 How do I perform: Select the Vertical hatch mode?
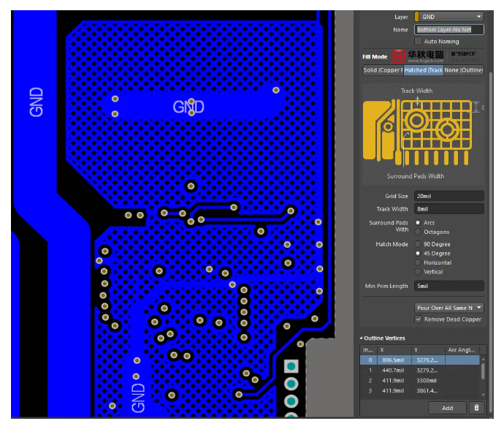419,272
